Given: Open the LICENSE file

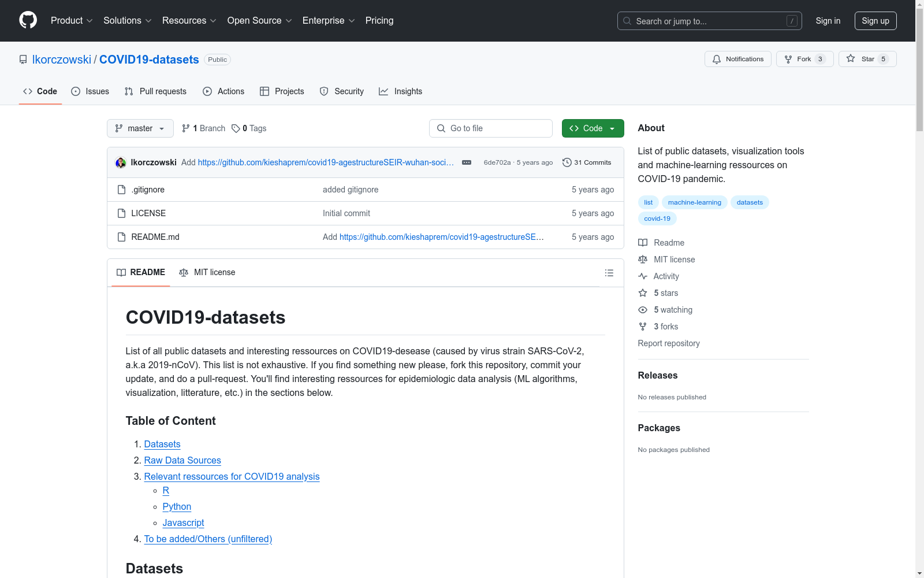Looking at the screenshot, I should pyautogui.click(x=148, y=213).
